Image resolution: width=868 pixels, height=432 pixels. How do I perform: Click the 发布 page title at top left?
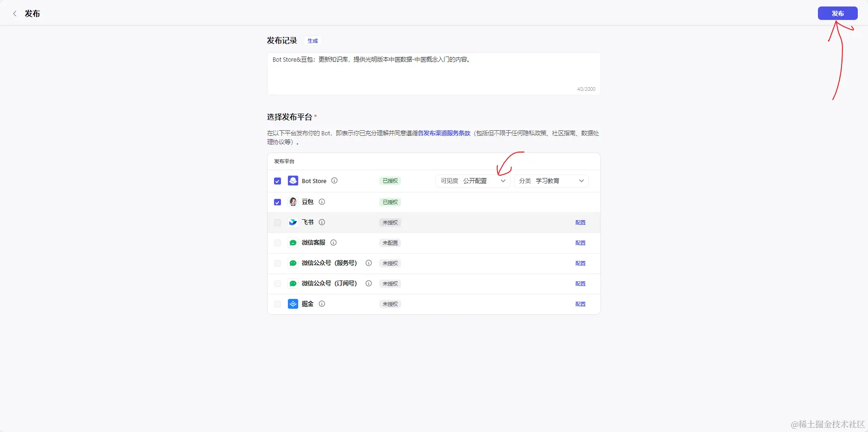coord(32,13)
